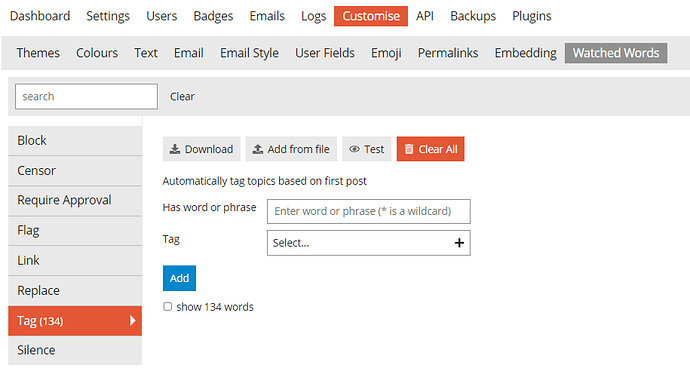Screen dimensions: 690x371
Task: Click the watched words search field
Action: (x=86, y=96)
